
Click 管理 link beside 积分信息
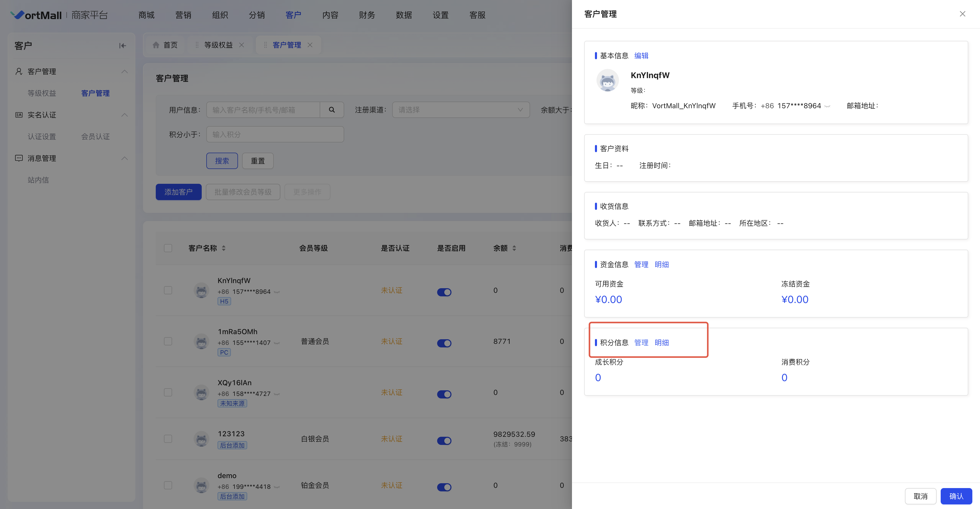click(641, 342)
